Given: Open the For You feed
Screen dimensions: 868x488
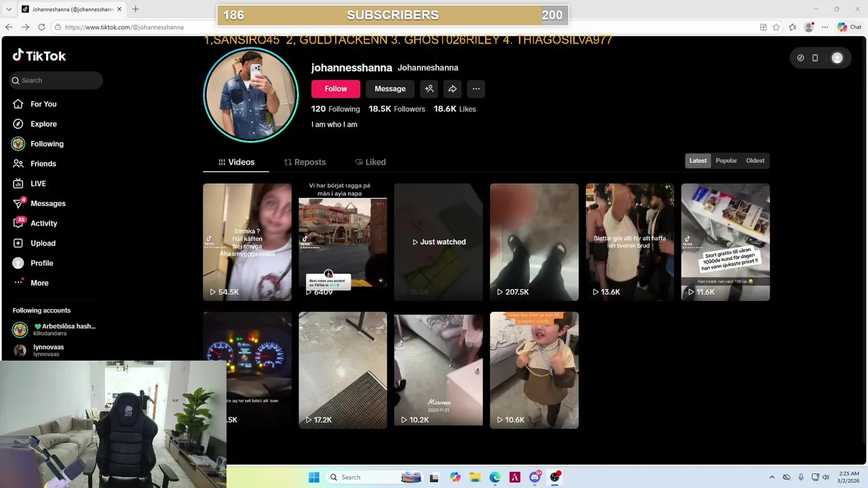Looking at the screenshot, I should 43,104.
